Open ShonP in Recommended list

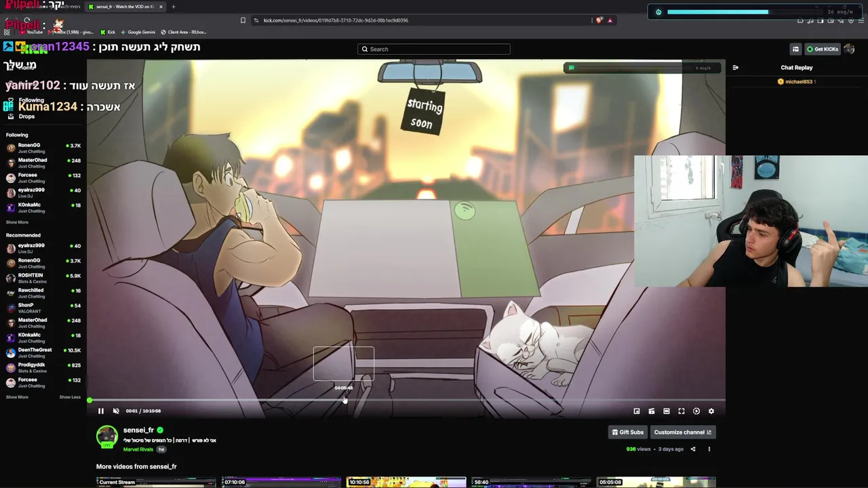click(x=42, y=308)
